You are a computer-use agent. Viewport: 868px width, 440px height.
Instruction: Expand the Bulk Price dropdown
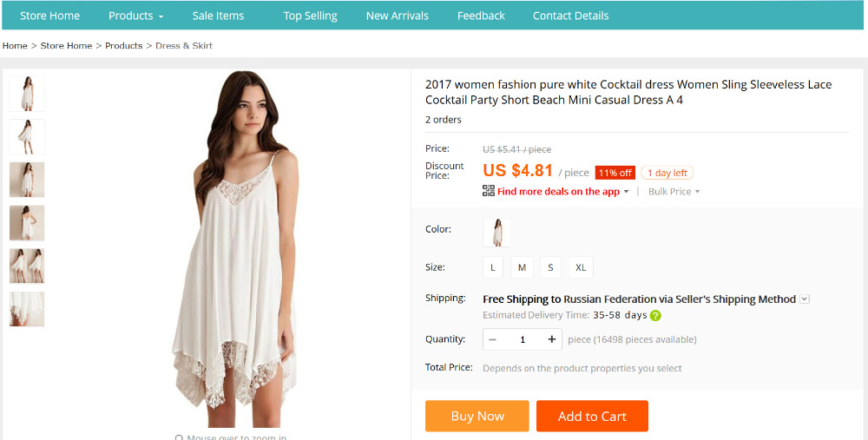pyautogui.click(x=674, y=192)
